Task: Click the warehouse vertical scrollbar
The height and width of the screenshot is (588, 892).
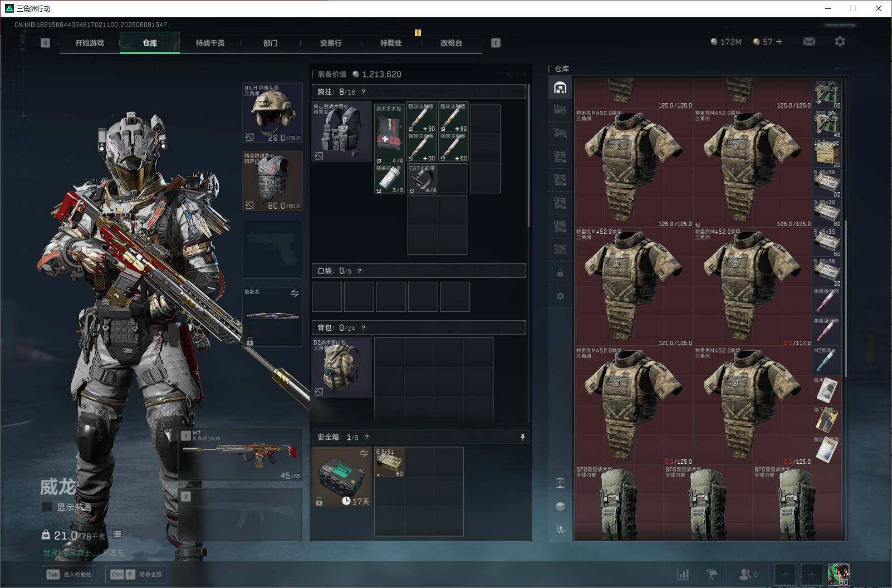Action: (x=845, y=298)
